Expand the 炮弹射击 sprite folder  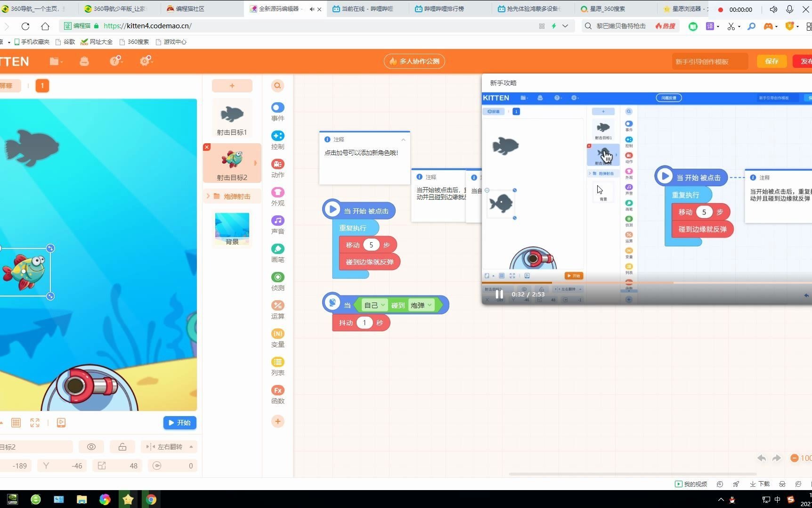(209, 196)
